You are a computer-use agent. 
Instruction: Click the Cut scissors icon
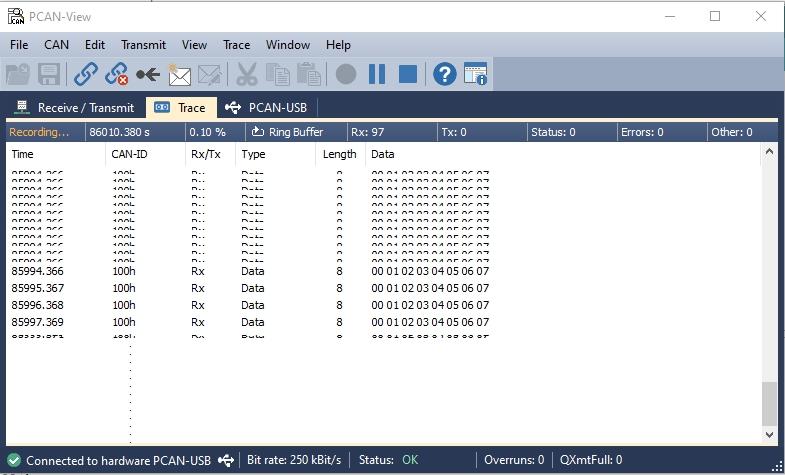click(x=246, y=75)
